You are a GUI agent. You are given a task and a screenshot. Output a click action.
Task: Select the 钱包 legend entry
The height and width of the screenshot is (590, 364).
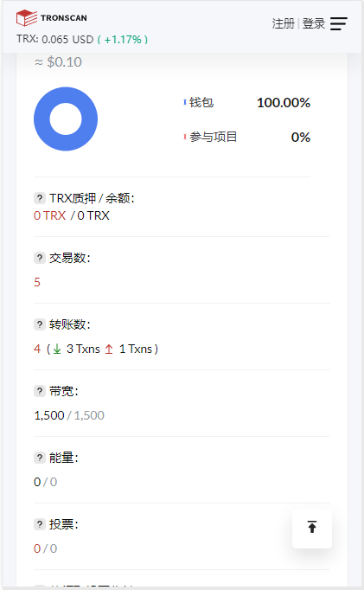[x=199, y=102]
